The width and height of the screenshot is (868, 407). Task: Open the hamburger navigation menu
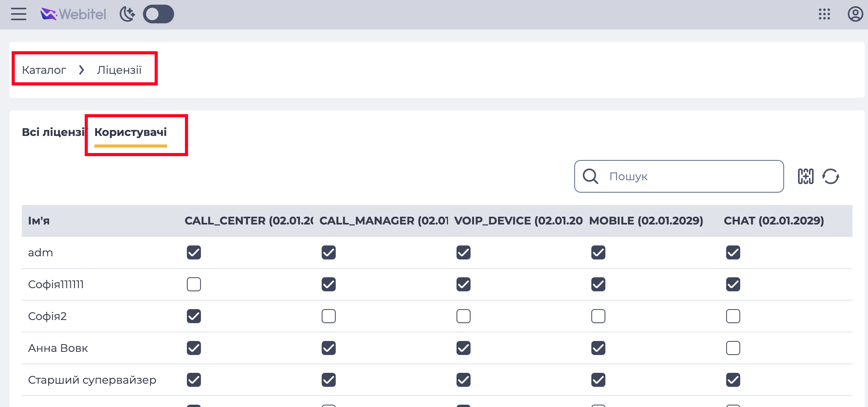click(x=19, y=14)
